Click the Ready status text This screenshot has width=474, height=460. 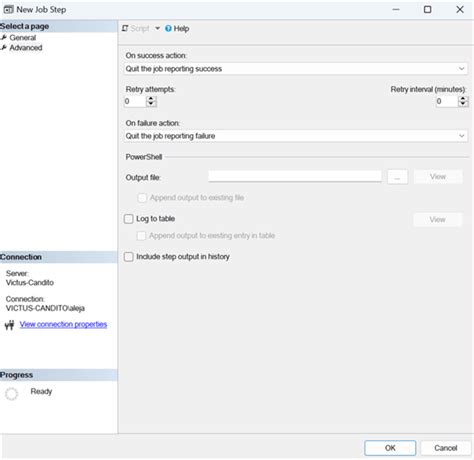41,392
